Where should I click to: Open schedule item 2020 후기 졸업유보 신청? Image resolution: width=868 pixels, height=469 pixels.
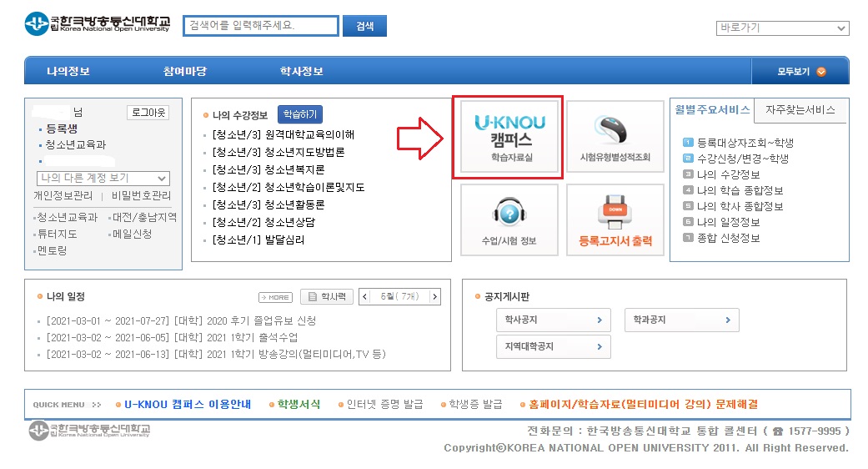coord(182,320)
